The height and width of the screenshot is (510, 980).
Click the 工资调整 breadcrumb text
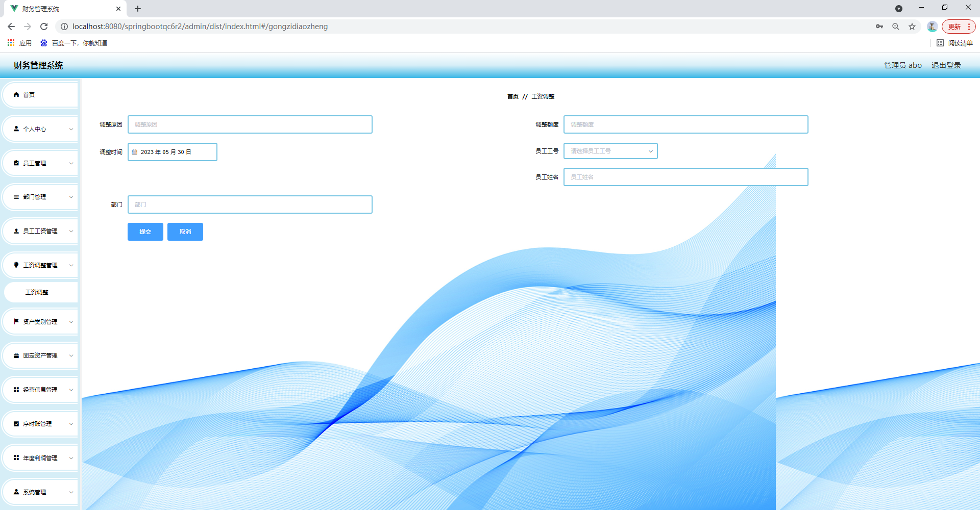pyautogui.click(x=543, y=96)
